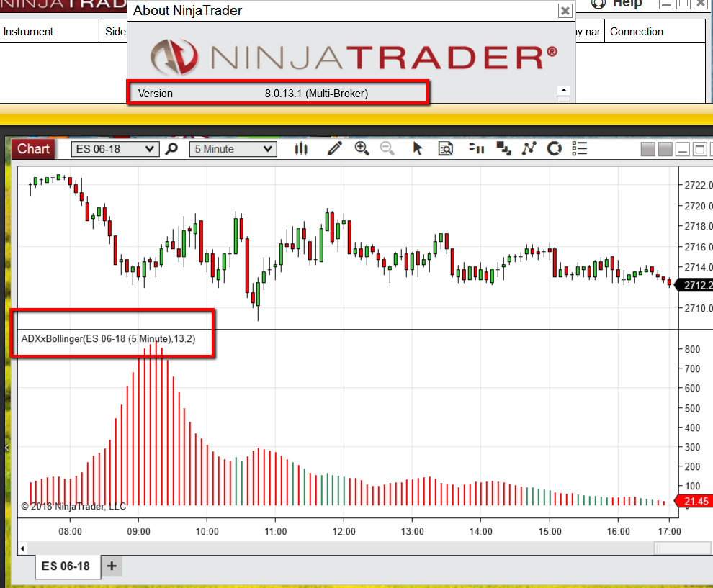Click the About dialog scroll up arrow
Image resolution: width=713 pixels, height=588 pixels.
(x=563, y=90)
